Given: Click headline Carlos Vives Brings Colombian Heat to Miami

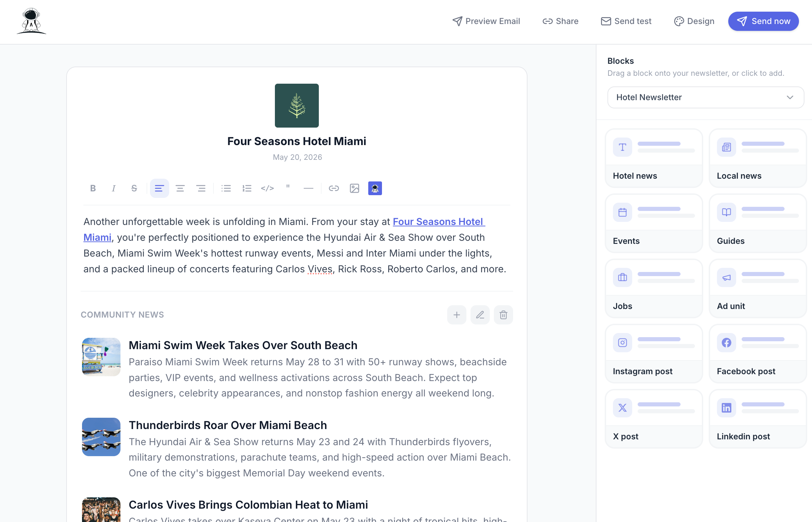Looking at the screenshot, I should coord(248,505).
